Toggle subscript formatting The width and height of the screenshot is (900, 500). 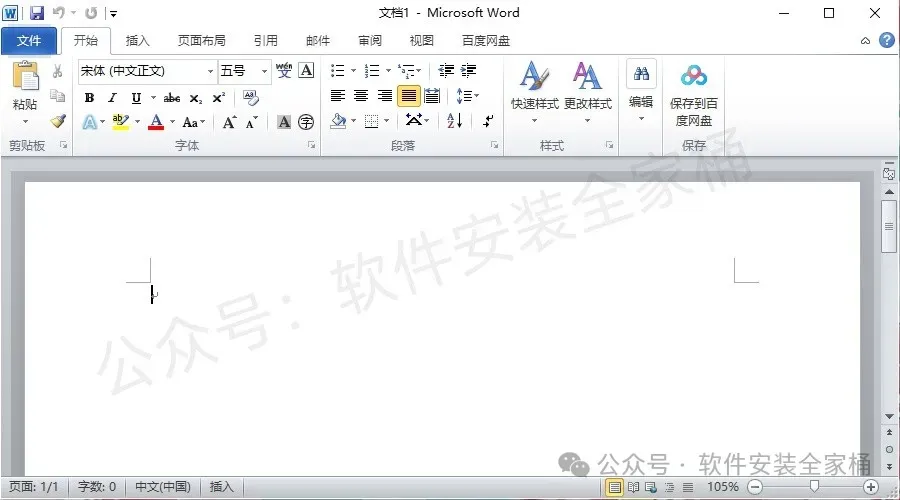point(196,99)
